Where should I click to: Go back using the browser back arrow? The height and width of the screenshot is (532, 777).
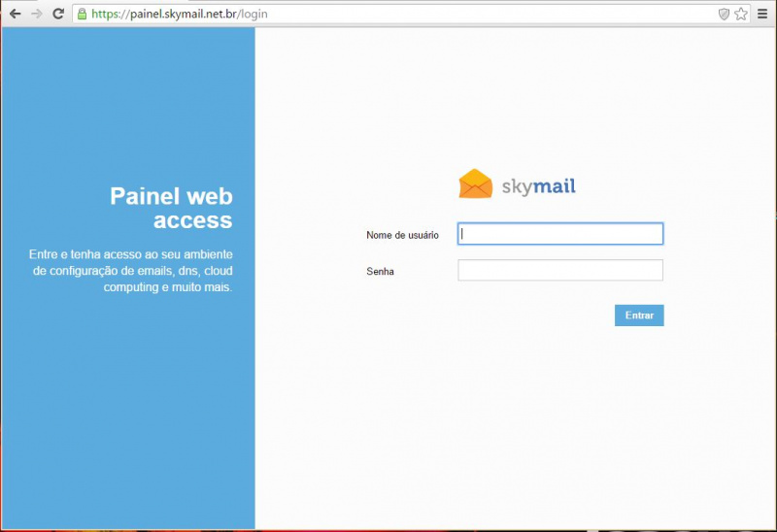tap(16, 14)
